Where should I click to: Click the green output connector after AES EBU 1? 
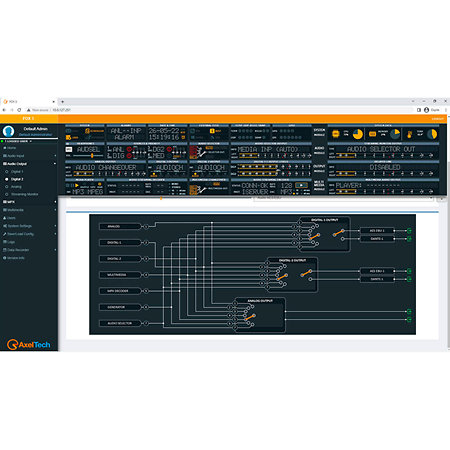[409, 230]
